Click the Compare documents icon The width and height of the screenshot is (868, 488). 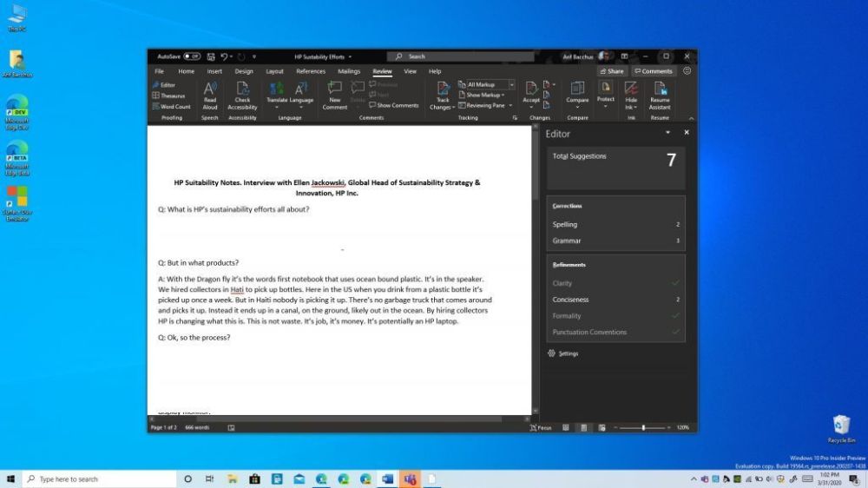pyautogui.click(x=577, y=88)
